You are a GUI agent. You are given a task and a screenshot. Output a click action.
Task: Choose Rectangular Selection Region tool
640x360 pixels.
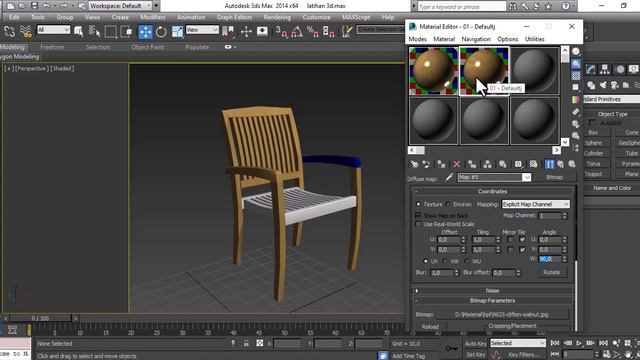coord(110,32)
